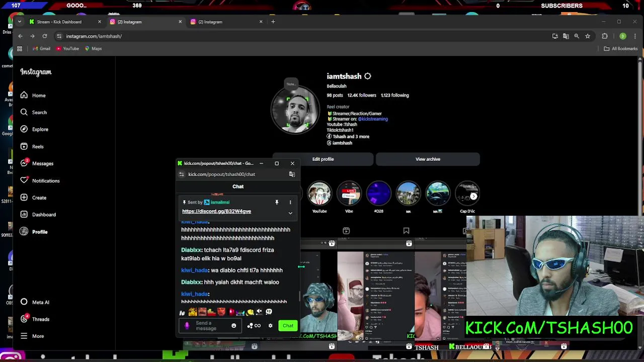644x362 pixels.
Task: Click site info icon in the Kick popout address bar
Action: (182, 174)
